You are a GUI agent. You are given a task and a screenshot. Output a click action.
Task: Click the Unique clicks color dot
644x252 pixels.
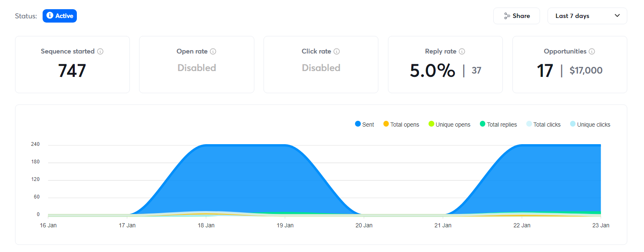click(573, 124)
